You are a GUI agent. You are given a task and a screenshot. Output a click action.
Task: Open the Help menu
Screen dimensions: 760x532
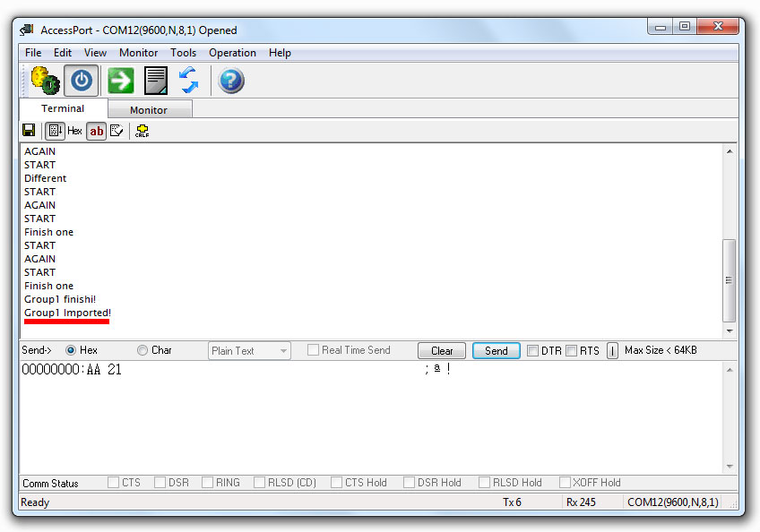[x=280, y=53]
